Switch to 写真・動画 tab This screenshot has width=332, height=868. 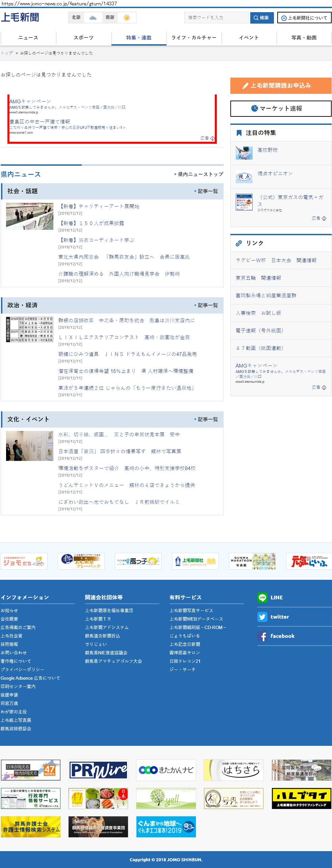click(304, 37)
